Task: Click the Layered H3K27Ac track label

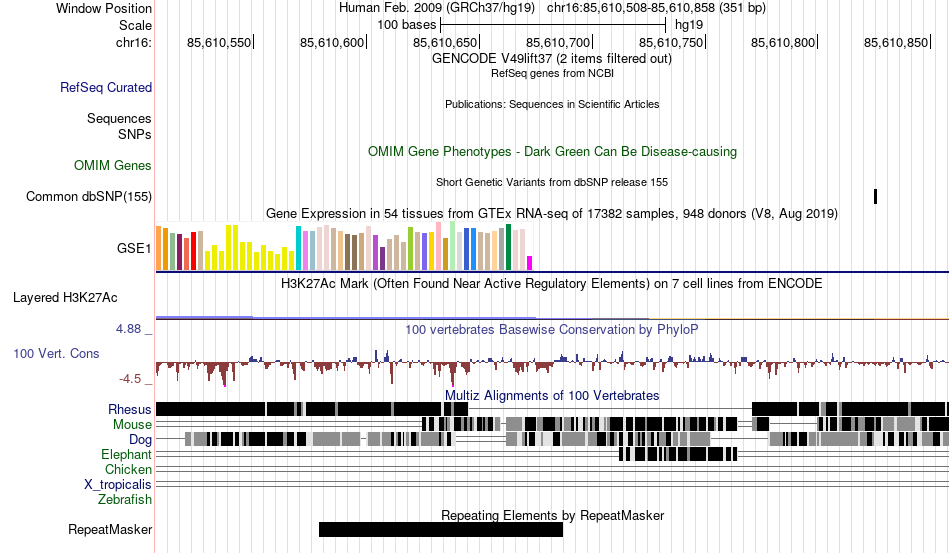Action: point(65,297)
